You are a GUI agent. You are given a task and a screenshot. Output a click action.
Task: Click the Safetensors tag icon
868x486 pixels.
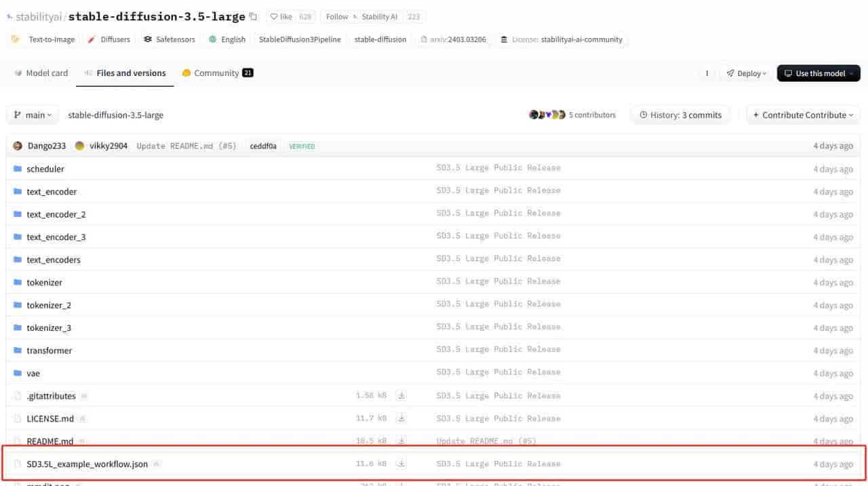[148, 39]
